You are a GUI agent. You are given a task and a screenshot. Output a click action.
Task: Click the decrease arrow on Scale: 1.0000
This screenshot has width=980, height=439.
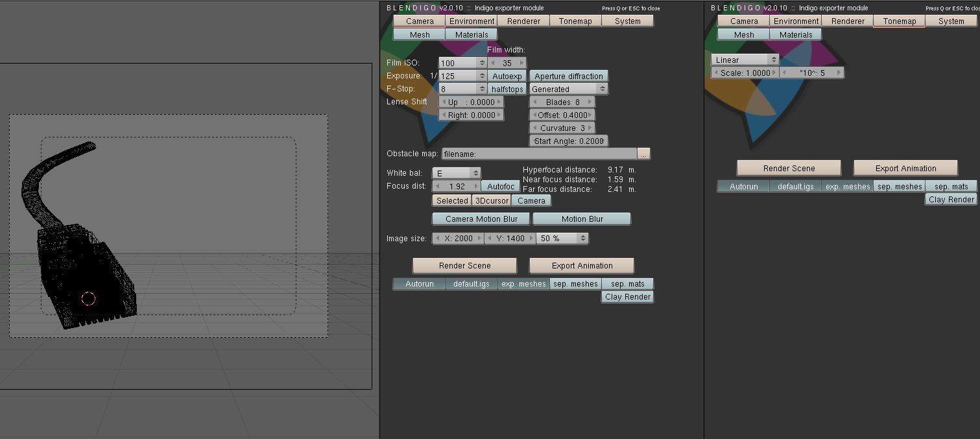click(716, 73)
